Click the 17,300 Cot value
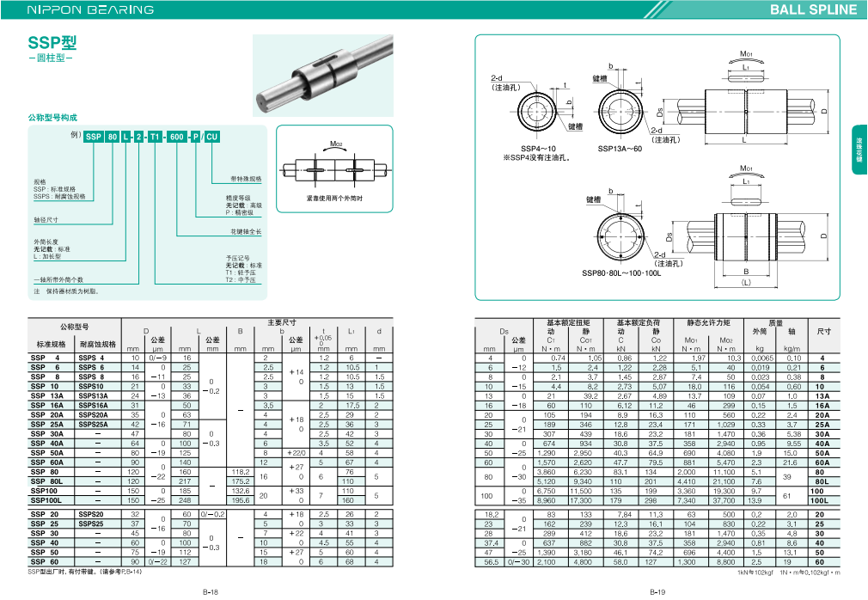This screenshot has width=868, height=600. [x=581, y=500]
